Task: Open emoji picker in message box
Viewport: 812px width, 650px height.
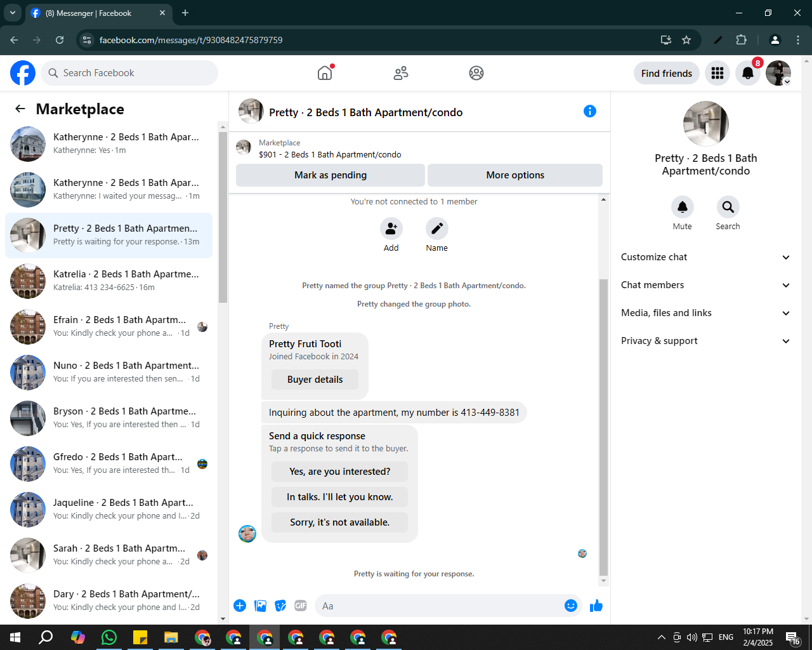Action: click(571, 606)
